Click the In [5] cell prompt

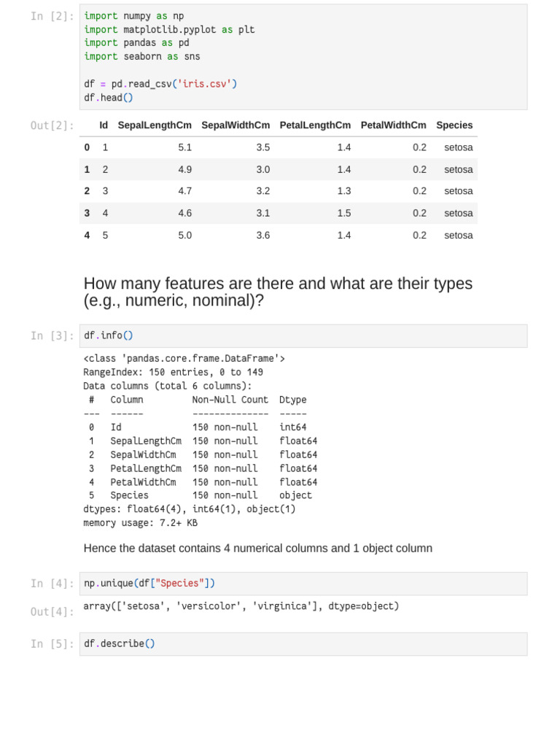[52, 644]
